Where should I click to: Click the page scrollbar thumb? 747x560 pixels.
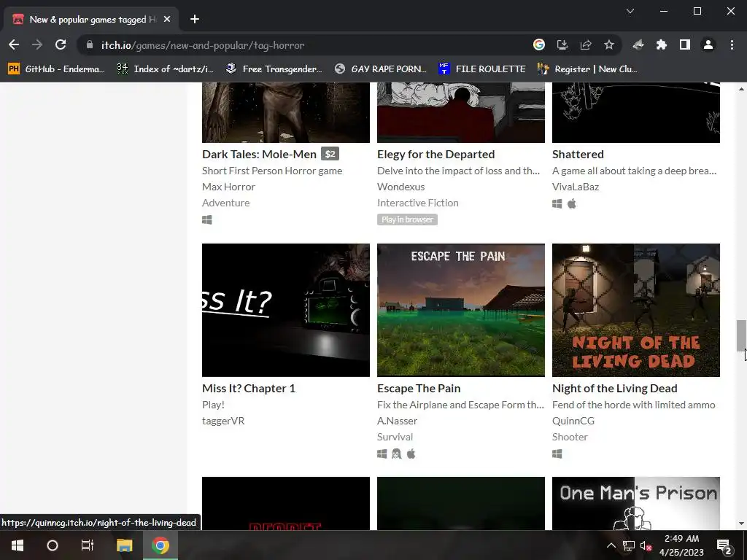(x=741, y=335)
